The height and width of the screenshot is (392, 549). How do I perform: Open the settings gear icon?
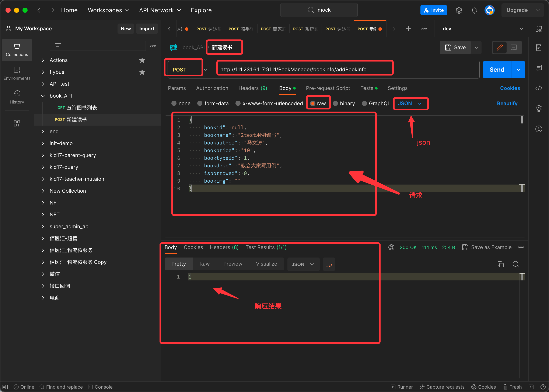[459, 10]
